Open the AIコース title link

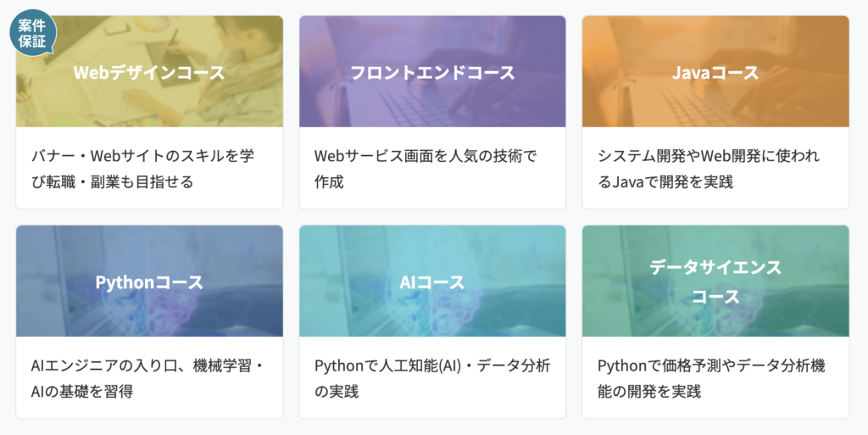pyautogui.click(x=432, y=282)
